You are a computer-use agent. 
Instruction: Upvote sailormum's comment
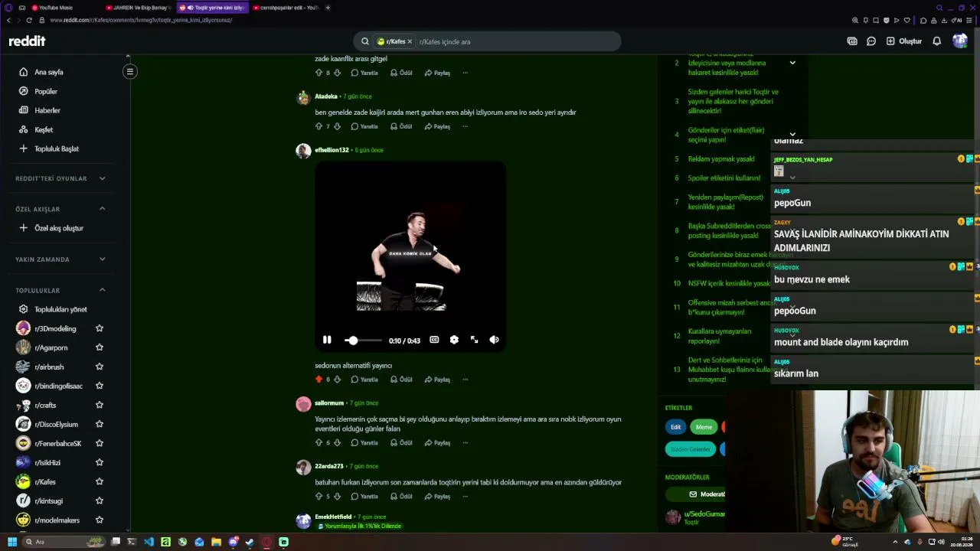(318, 442)
